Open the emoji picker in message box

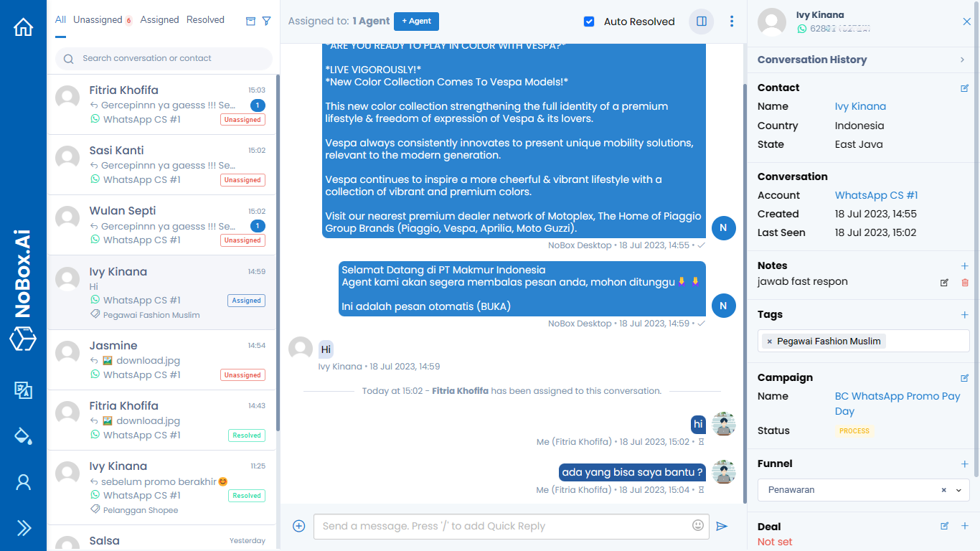697,526
